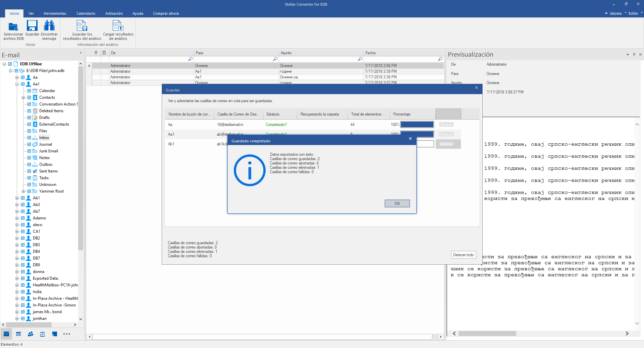Toggle checkbox for Calendar folder
This screenshot has width=644, height=348.
pos(29,91)
